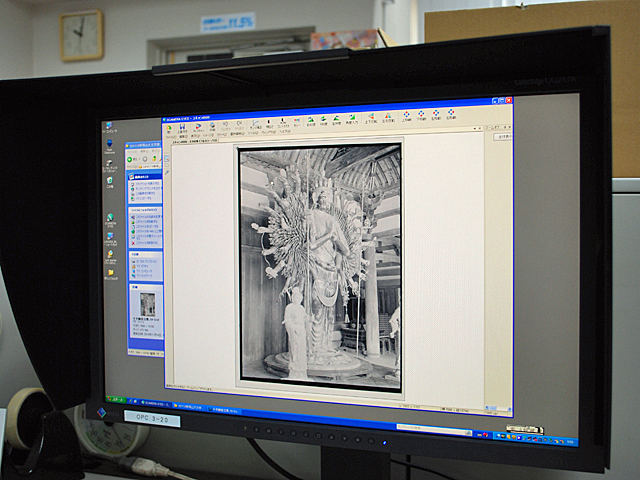Switch to Explorer folder taskbar button

189,407
